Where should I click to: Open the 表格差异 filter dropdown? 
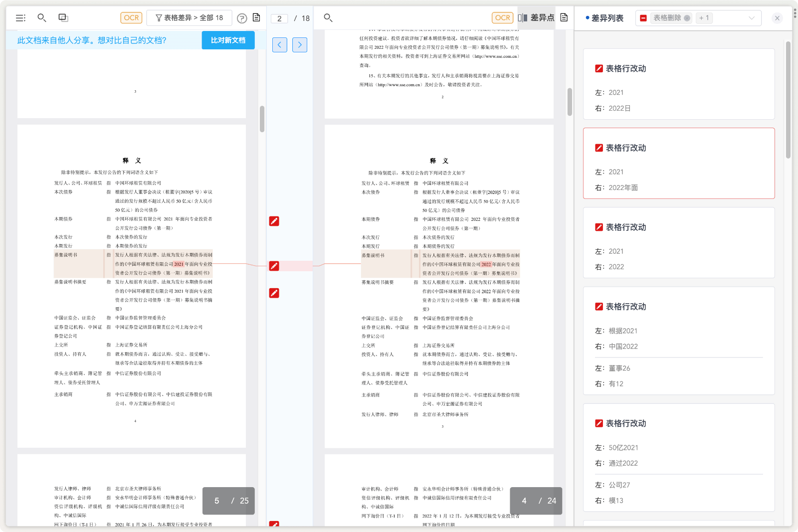(x=190, y=17)
